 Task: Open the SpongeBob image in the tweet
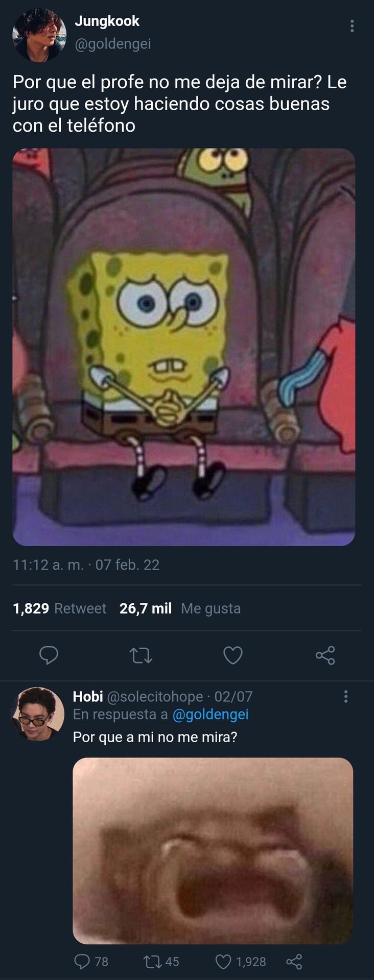(x=184, y=347)
